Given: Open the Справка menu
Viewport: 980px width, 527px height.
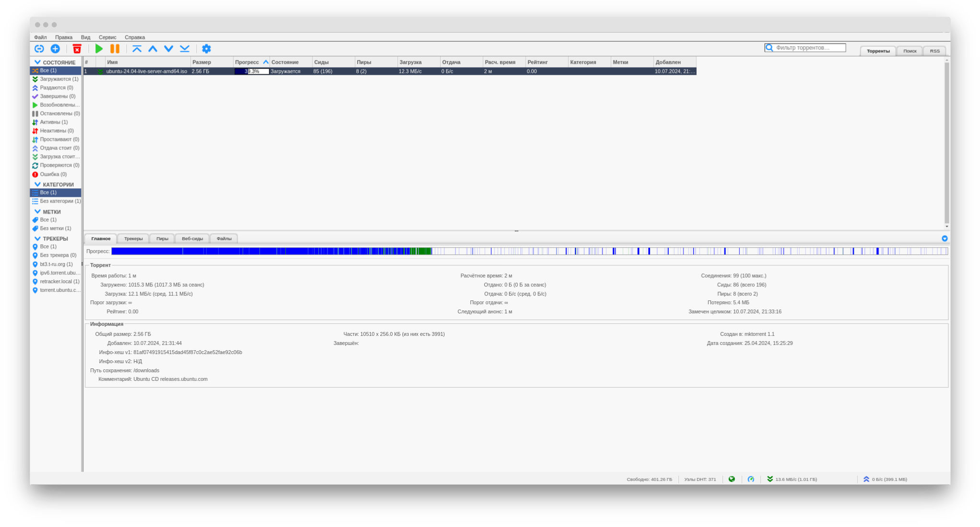Looking at the screenshot, I should [135, 37].
